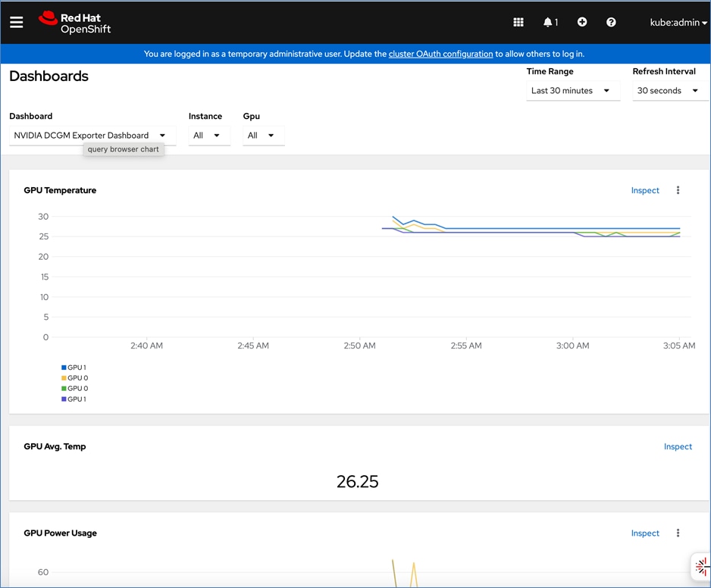Open the Gpu filter dropdown
711x588 pixels.
click(264, 136)
